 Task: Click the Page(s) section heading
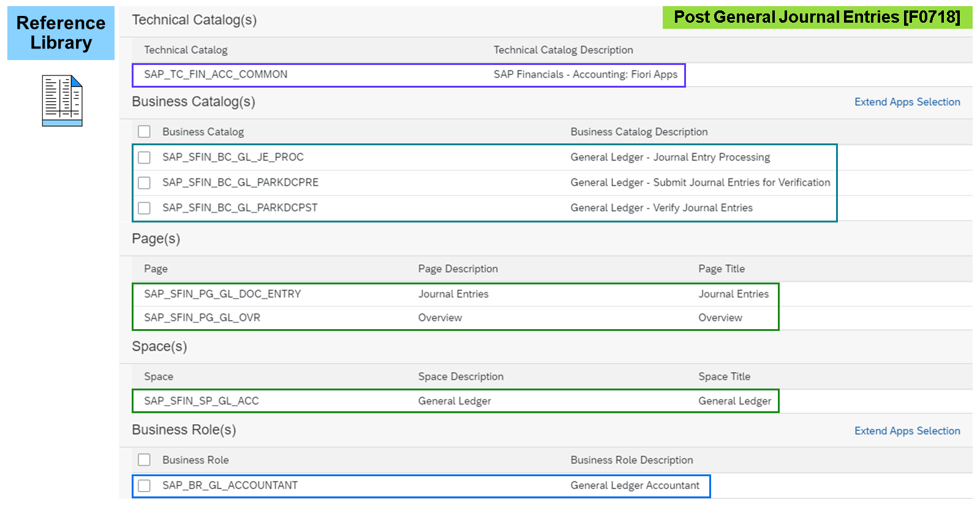156,239
